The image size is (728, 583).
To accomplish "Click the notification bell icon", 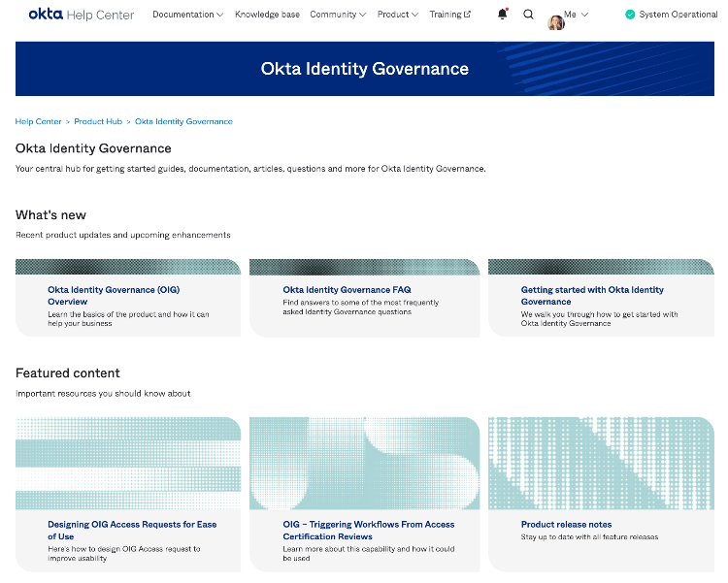I will (502, 15).
